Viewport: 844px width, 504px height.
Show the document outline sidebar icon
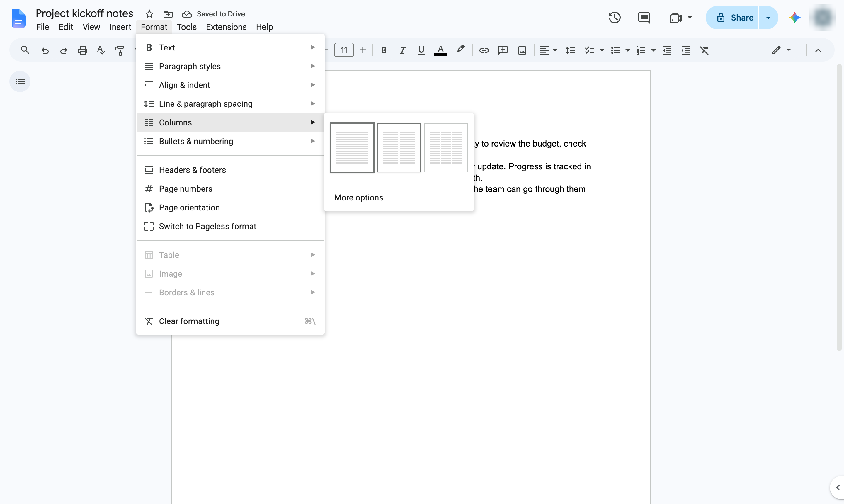20,81
